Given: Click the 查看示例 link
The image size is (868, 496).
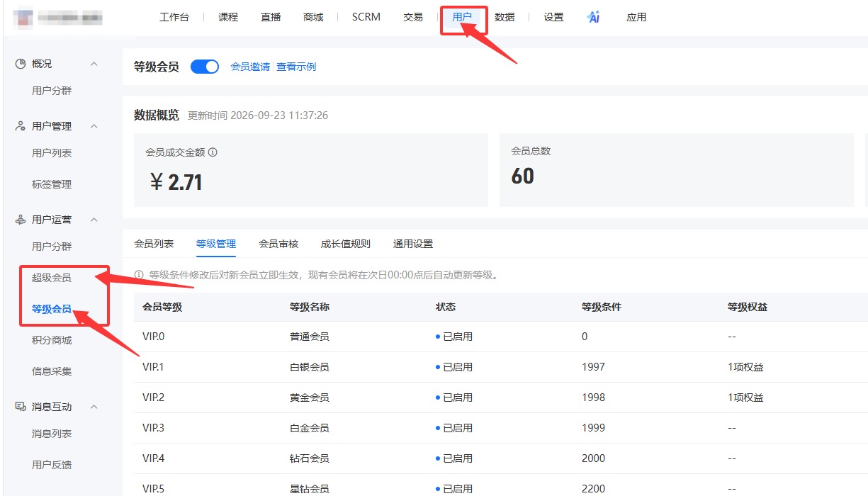Looking at the screenshot, I should 296,67.
